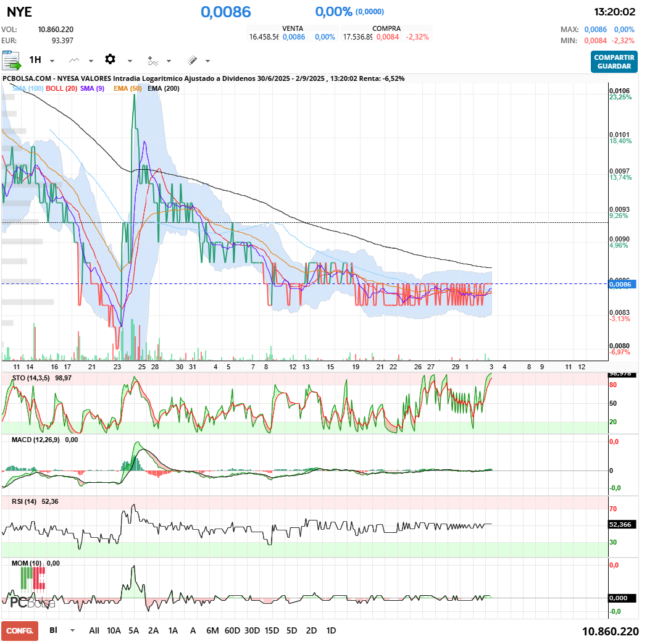Click the SMA (100) indicator label
647x644 pixels.
28,88
